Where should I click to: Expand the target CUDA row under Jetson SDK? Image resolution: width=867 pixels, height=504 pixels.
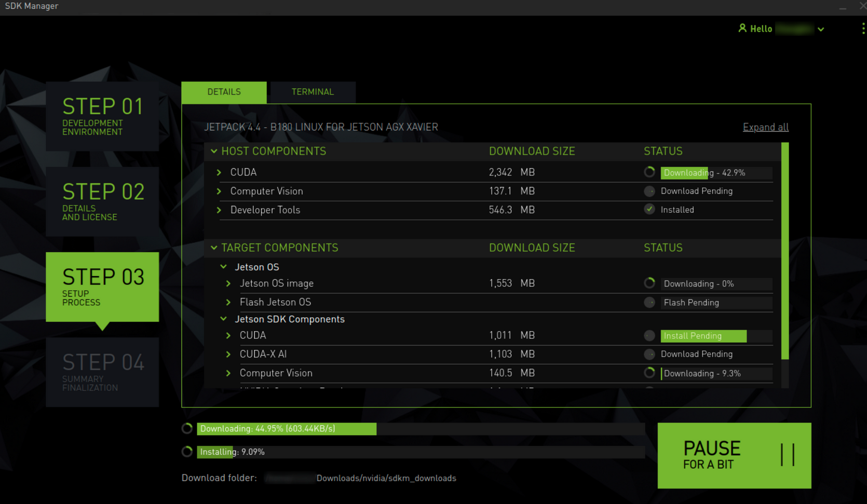point(228,336)
